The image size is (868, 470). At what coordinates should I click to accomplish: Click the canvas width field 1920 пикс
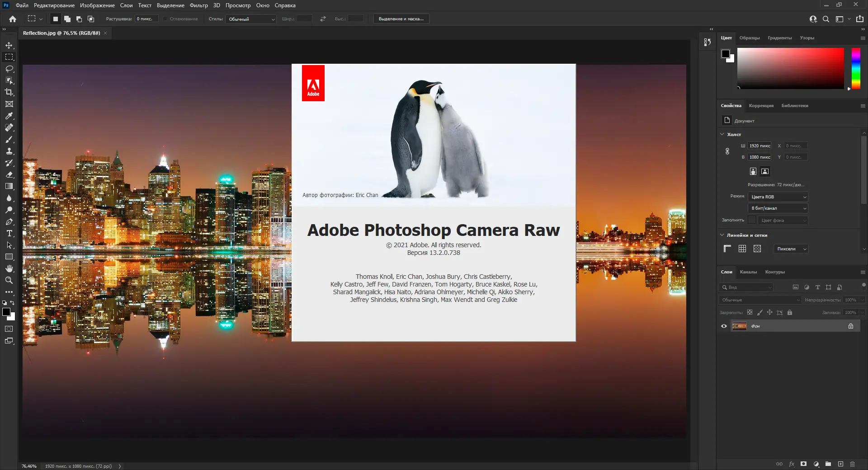tap(759, 146)
